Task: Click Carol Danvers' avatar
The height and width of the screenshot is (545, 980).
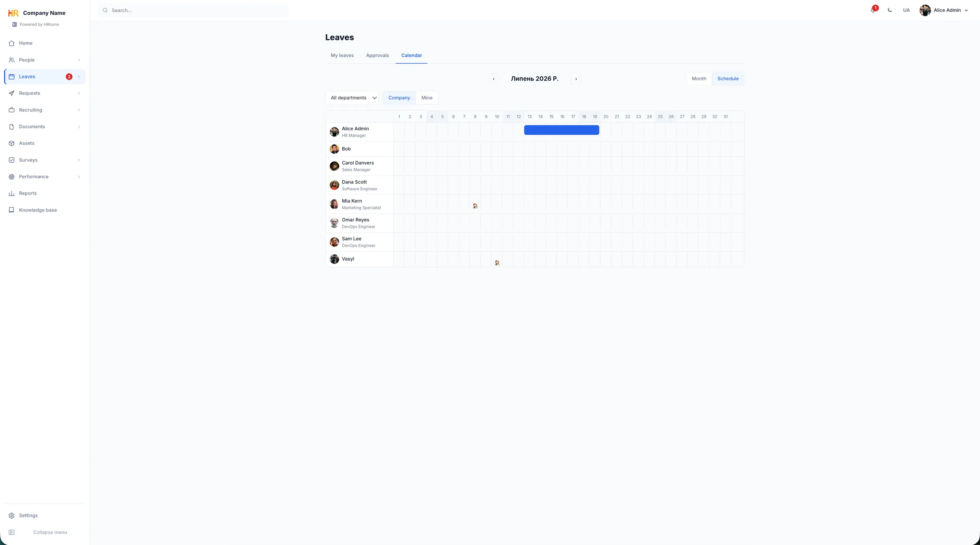Action: (x=334, y=166)
